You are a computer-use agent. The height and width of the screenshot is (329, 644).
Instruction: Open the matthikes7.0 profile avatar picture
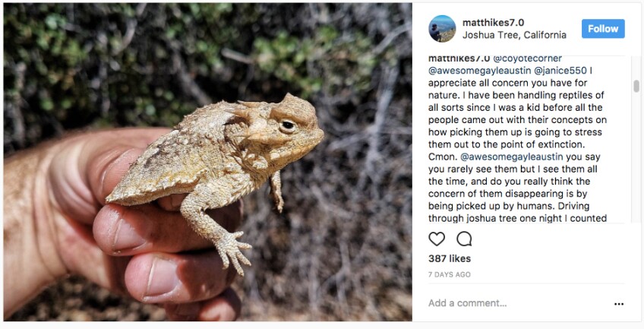[x=442, y=28]
